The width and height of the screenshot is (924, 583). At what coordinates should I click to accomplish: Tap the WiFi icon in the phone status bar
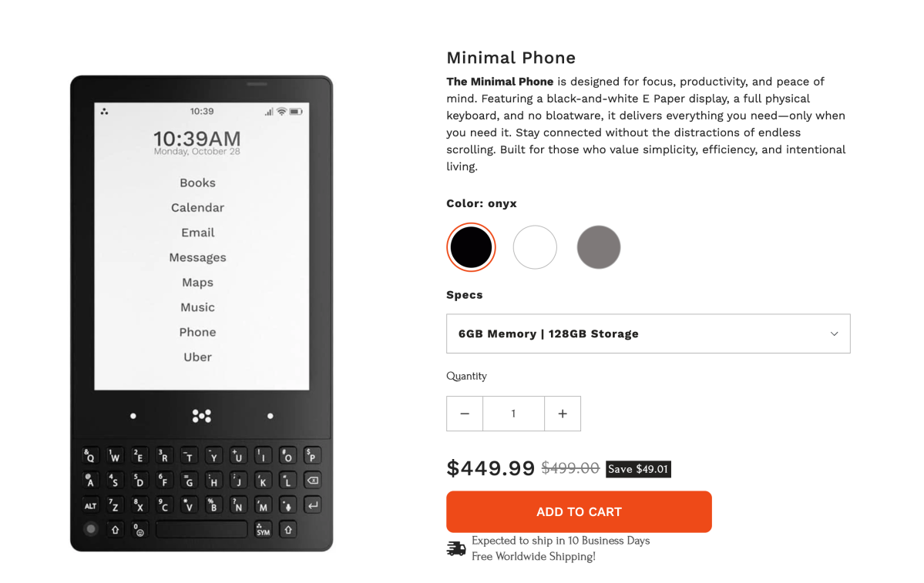[282, 112]
